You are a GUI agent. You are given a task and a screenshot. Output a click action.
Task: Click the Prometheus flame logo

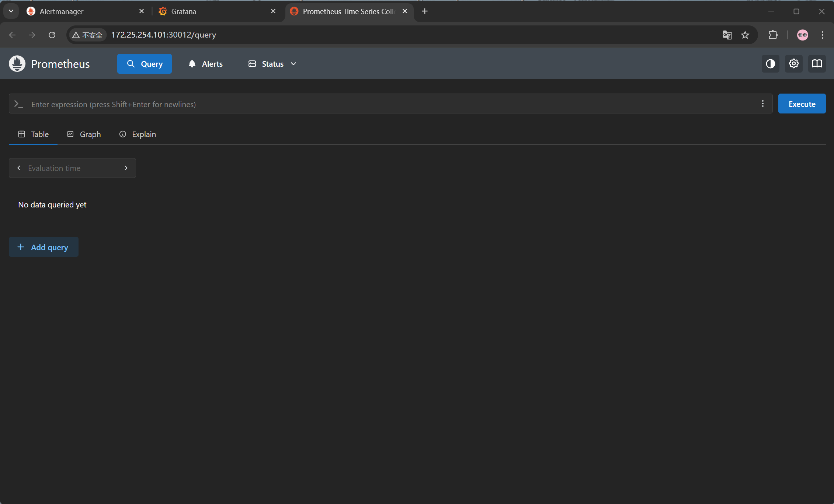(17, 64)
